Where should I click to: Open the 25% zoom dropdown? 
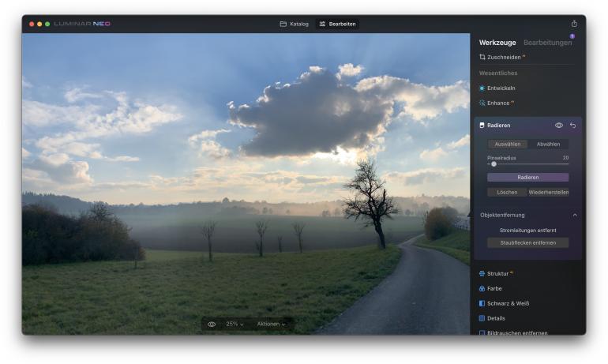coord(235,324)
